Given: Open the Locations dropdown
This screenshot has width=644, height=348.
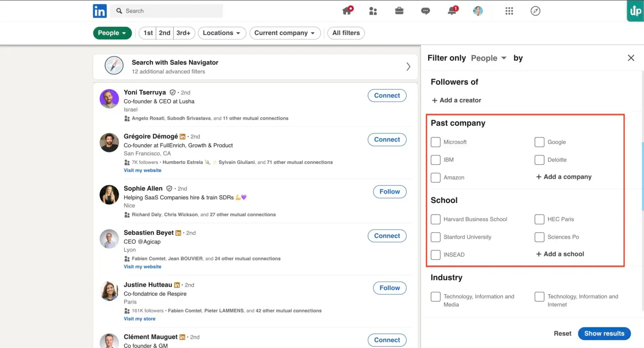Looking at the screenshot, I should (222, 33).
